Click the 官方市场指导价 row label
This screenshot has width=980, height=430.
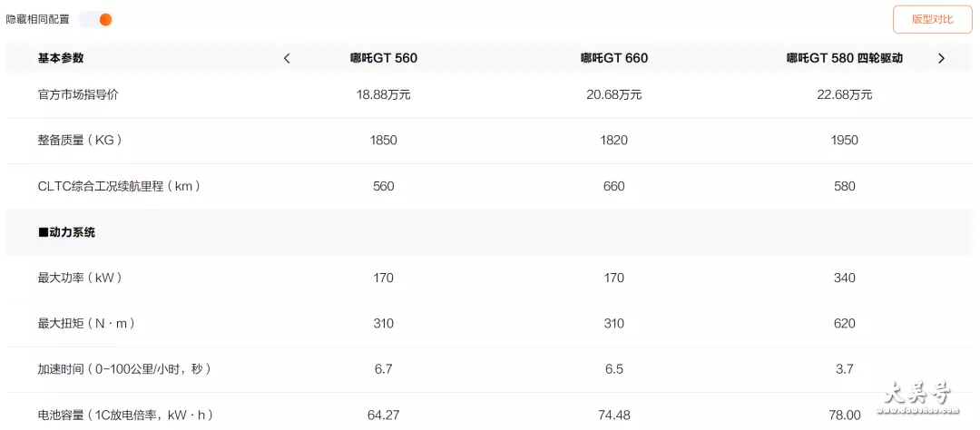tap(78, 95)
